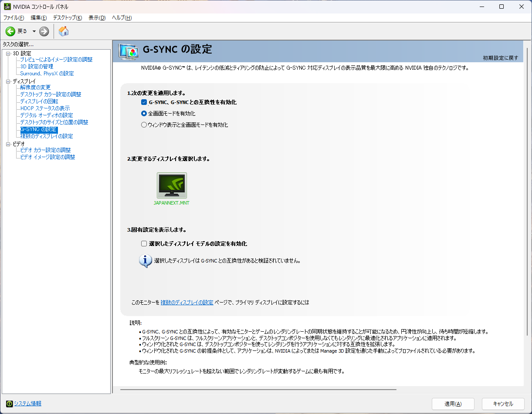Open Surround、PhysX の設定
The image size is (532, 414).
(47, 74)
